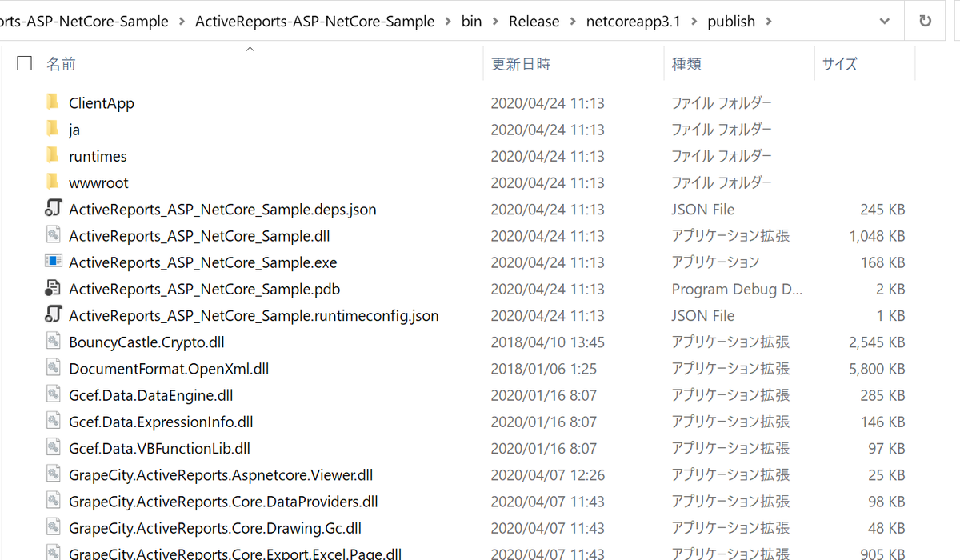Screen dimensions: 960x560
Task: Click the ActiveReports_ASP_NetCore_Sample.exe application icon
Action: tap(53, 262)
